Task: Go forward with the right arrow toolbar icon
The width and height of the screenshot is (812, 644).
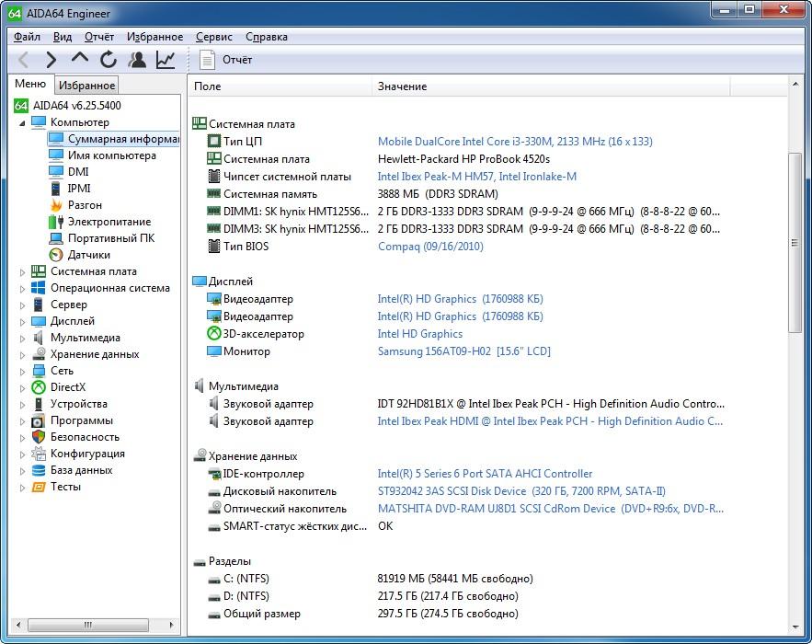Action: coord(51,60)
